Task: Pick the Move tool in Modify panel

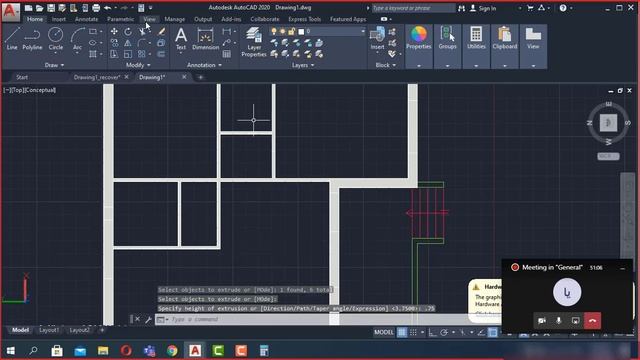Action: click(x=114, y=31)
